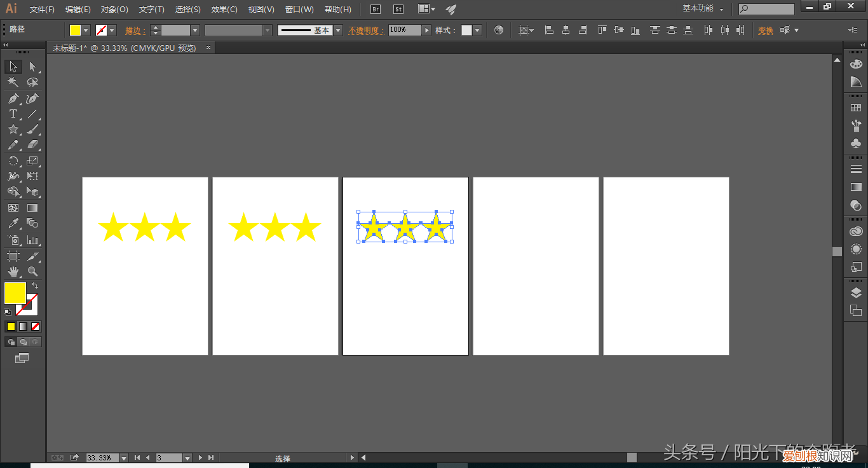The height and width of the screenshot is (468, 868).
Task: Expand the 基本 brush definition dropdown
Action: (x=337, y=31)
